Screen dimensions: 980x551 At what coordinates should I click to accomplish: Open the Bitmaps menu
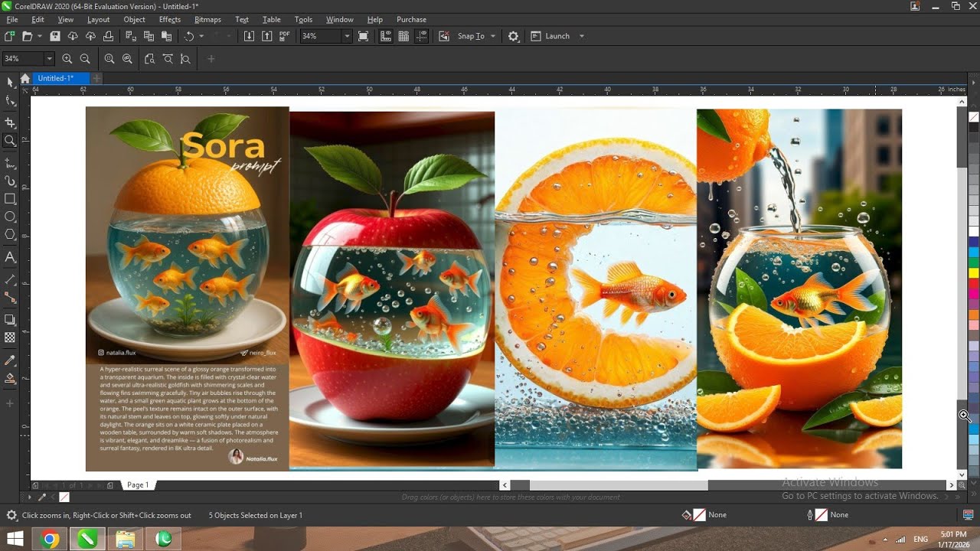(x=207, y=19)
